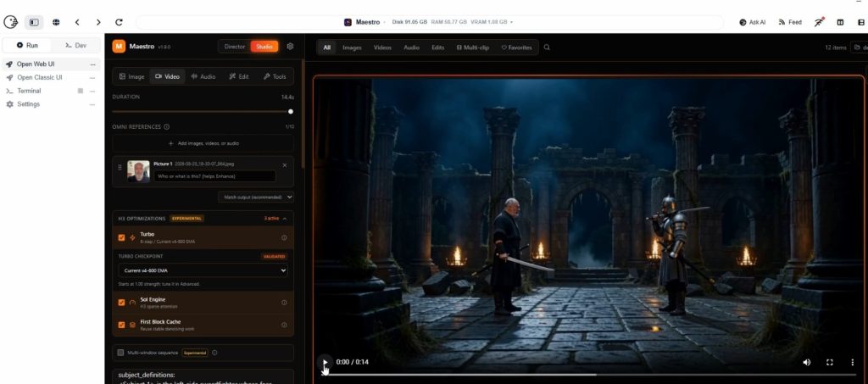Filter gallery by Images
Viewport: 868px width, 384px height.
point(352,47)
